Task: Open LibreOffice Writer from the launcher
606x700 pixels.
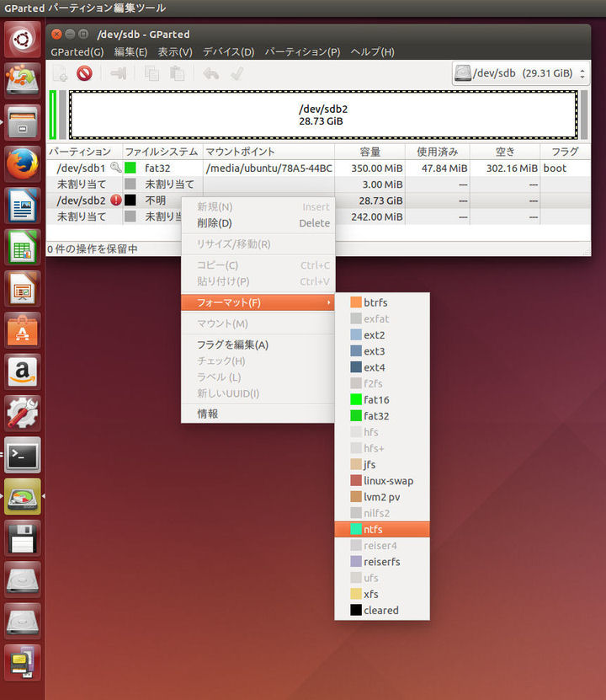Action: (22, 206)
